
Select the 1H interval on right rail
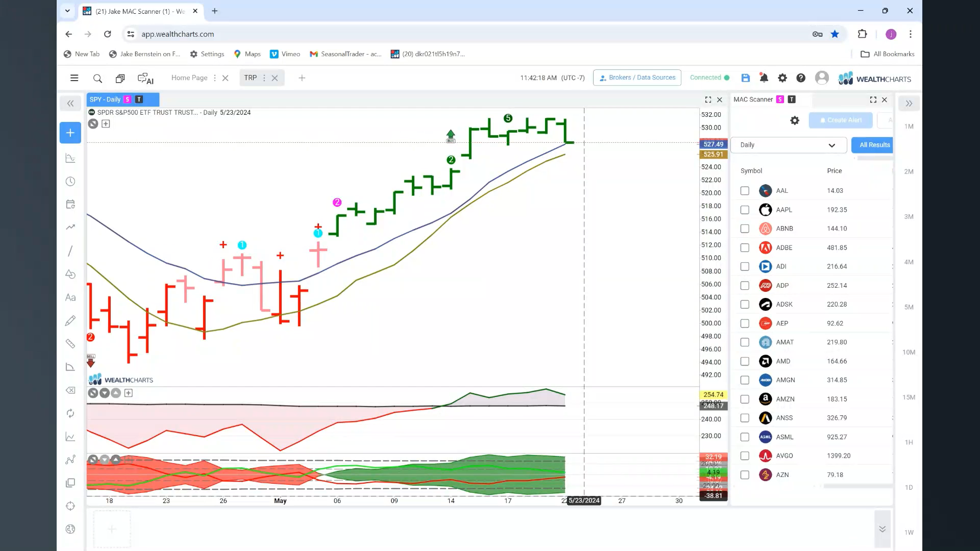click(909, 442)
